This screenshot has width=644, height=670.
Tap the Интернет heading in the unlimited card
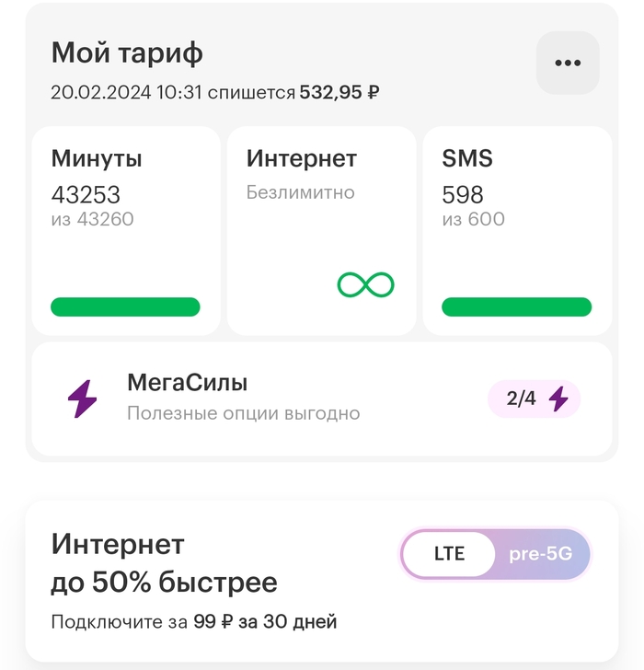click(x=301, y=158)
